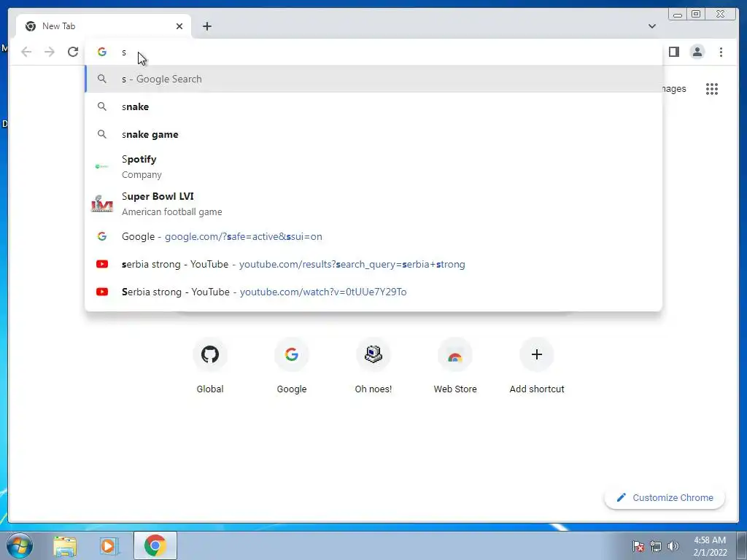Click the Google G icon in address bar

[102, 52]
